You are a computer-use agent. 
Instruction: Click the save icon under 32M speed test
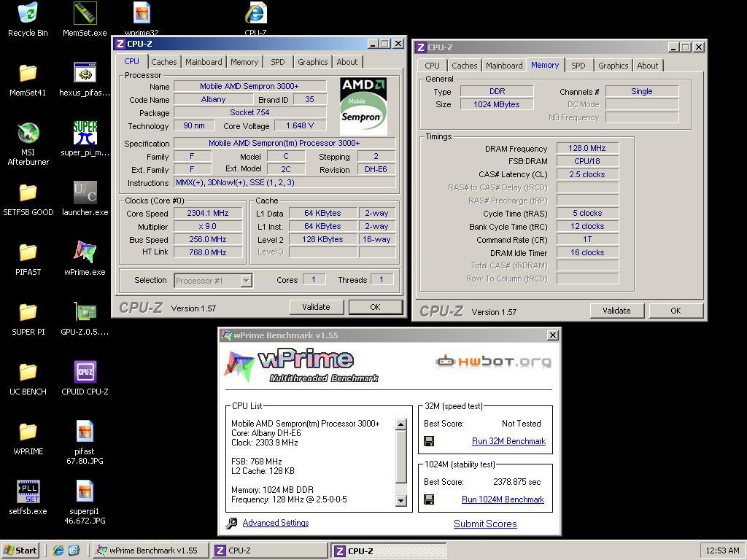click(429, 441)
